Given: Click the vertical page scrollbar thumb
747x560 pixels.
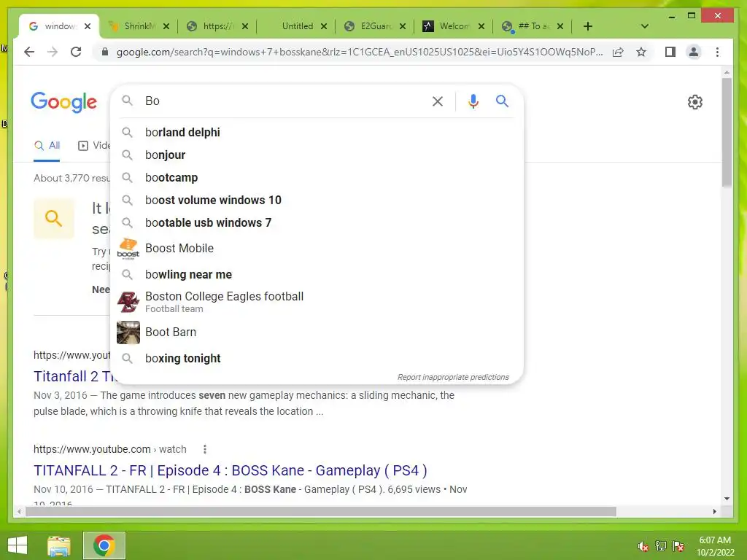Looking at the screenshot, I should [x=727, y=133].
